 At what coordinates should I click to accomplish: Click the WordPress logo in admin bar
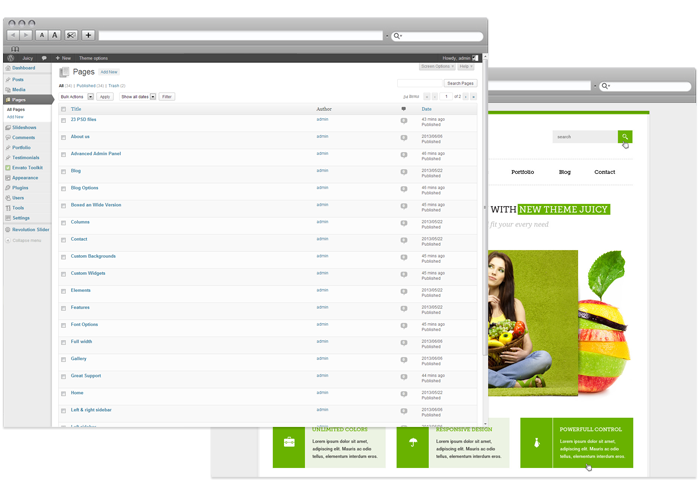[x=9, y=59]
